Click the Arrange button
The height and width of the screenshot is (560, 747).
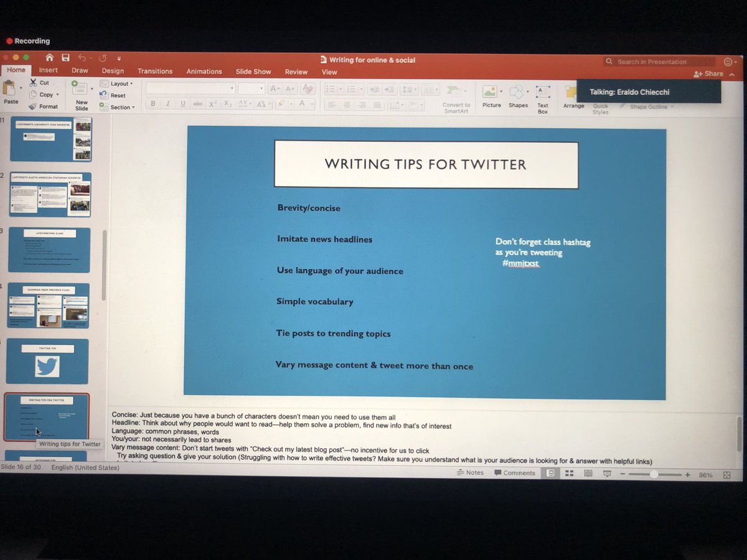point(573,98)
